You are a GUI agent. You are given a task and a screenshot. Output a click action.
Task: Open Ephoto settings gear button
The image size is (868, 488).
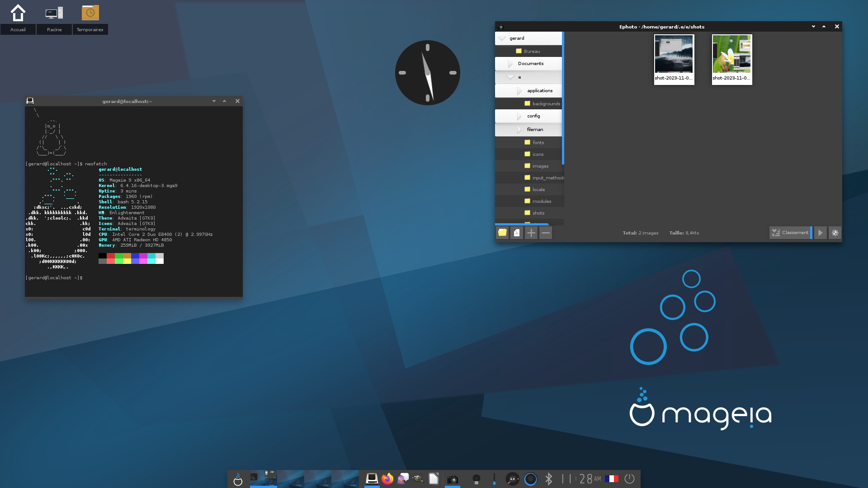click(x=835, y=233)
